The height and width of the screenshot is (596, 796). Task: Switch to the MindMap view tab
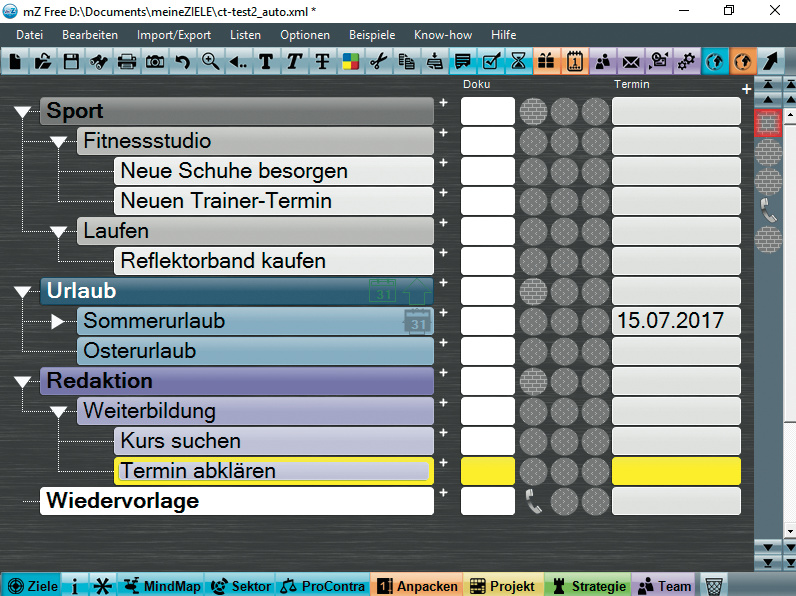pyautogui.click(x=162, y=586)
